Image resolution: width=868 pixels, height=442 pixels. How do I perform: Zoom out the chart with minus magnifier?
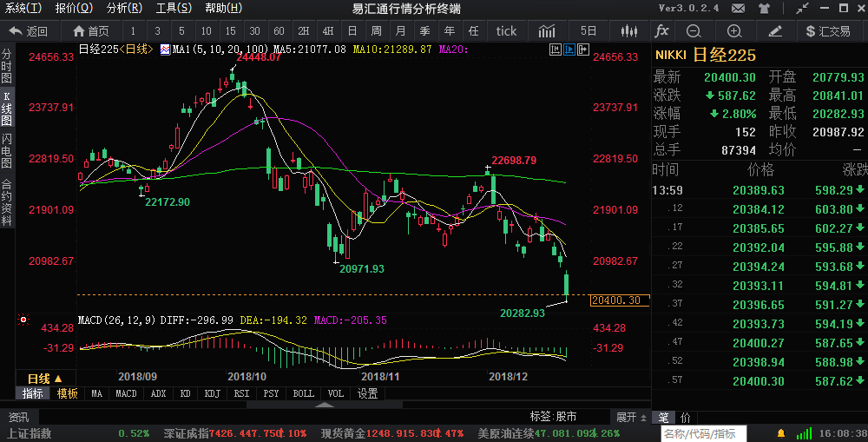[694, 31]
